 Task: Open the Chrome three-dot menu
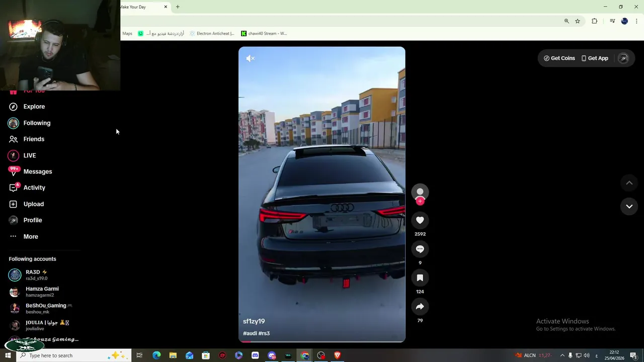coord(636,21)
